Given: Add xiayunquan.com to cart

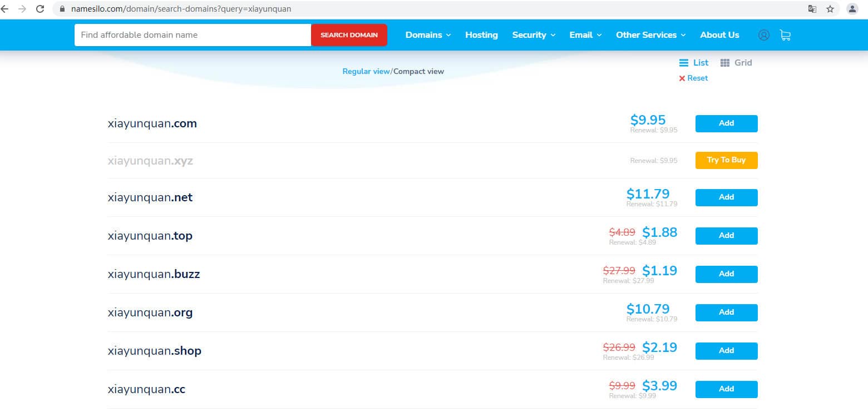Looking at the screenshot, I should tap(726, 123).
